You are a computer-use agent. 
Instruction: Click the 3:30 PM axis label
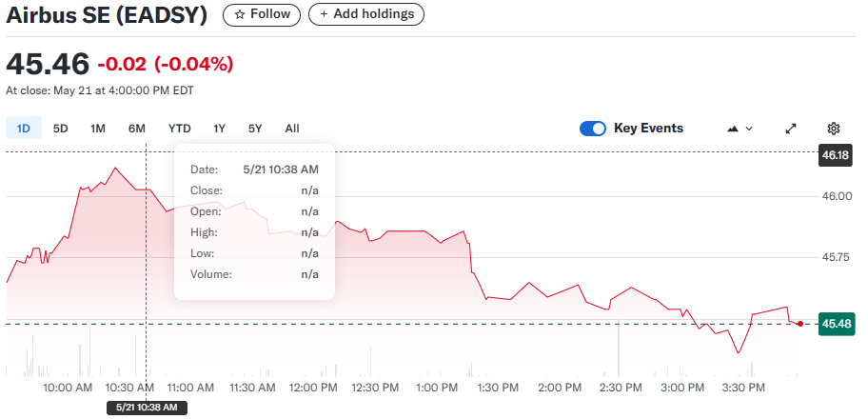point(741,388)
